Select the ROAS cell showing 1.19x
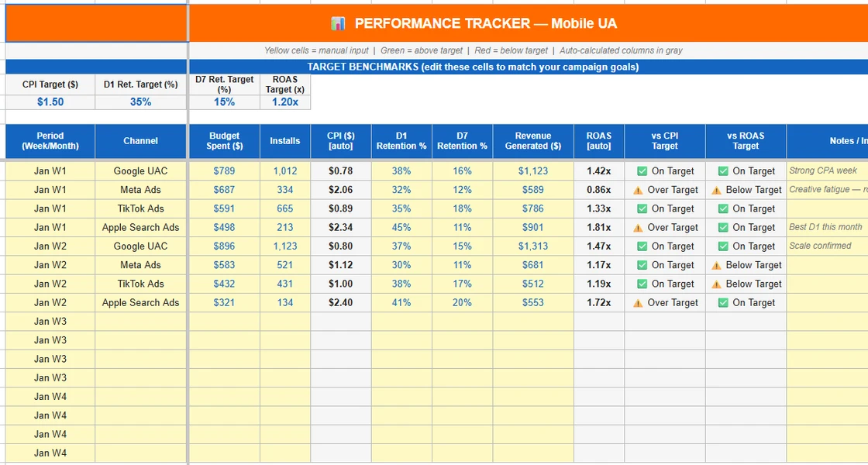The height and width of the screenshot is (465, 868). 599,284
